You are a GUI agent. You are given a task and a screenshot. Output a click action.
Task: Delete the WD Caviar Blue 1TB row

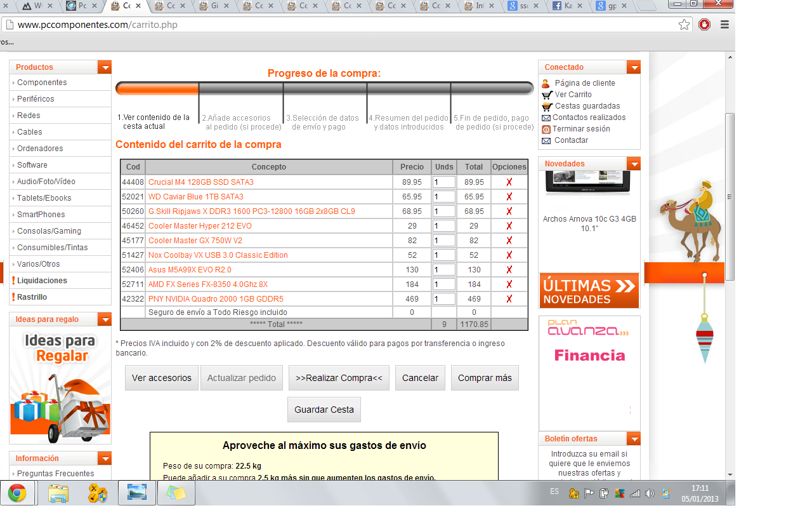[509, 197]
